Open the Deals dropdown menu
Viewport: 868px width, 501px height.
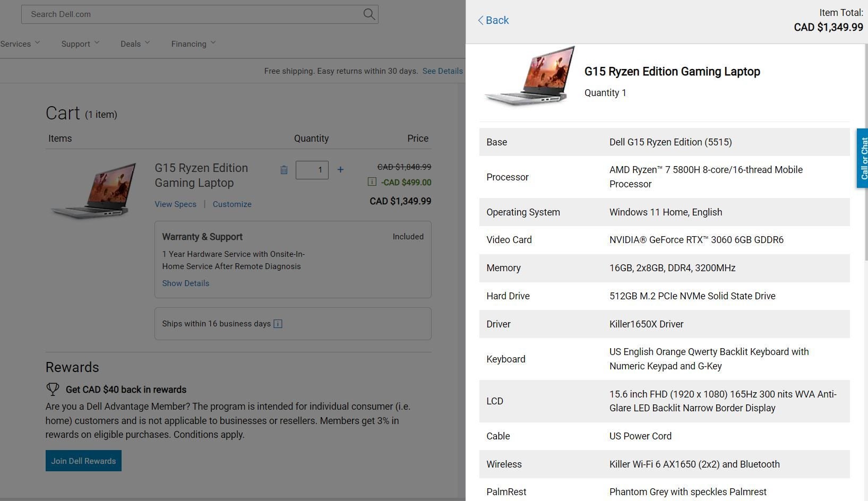135,44
